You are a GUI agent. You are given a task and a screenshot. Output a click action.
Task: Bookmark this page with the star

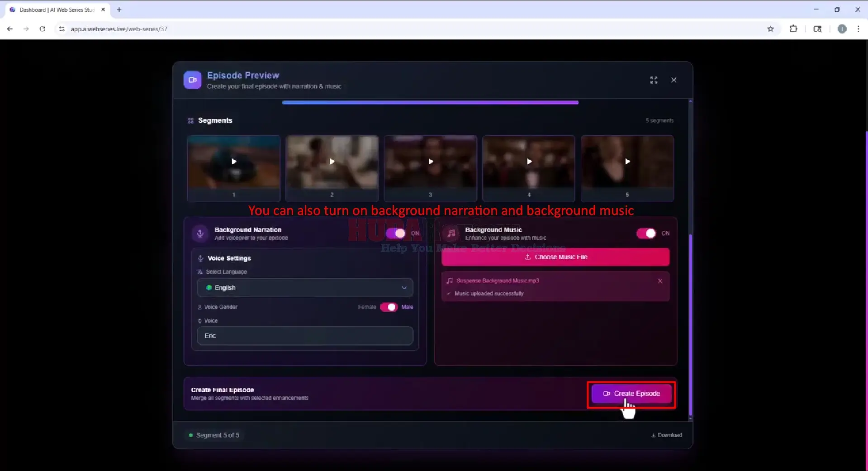(x=771, y=29)
